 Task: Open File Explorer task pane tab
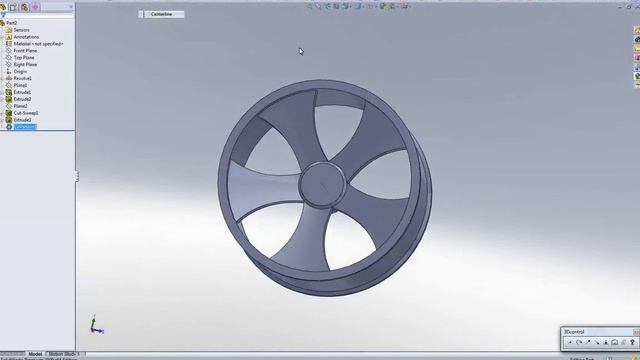point(637,49)
